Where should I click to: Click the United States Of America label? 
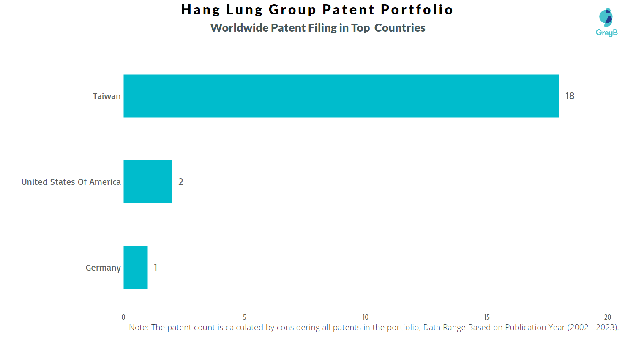(71, 182)
